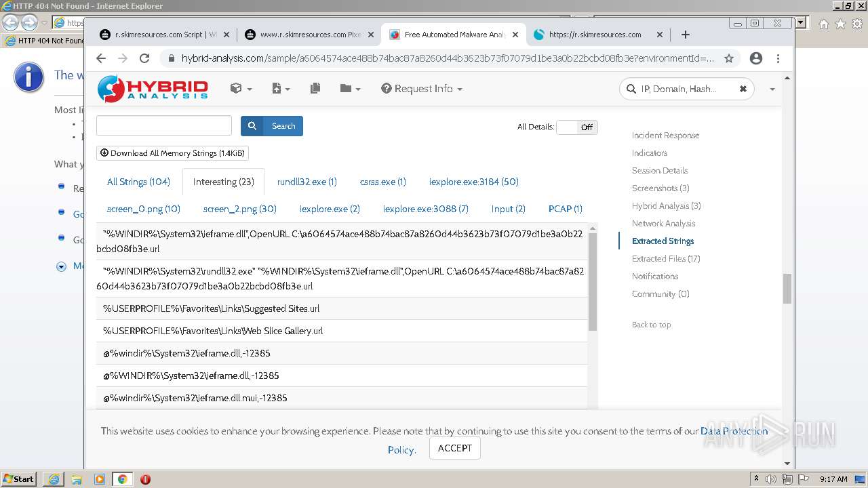Jump to Notifications section

(655, 277)
